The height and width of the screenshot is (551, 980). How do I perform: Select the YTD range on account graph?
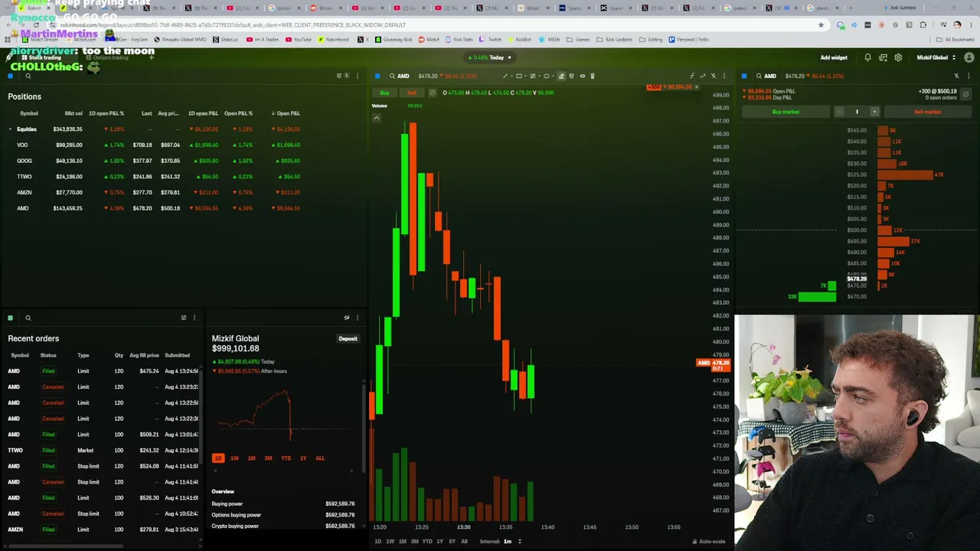pos(286,458)
